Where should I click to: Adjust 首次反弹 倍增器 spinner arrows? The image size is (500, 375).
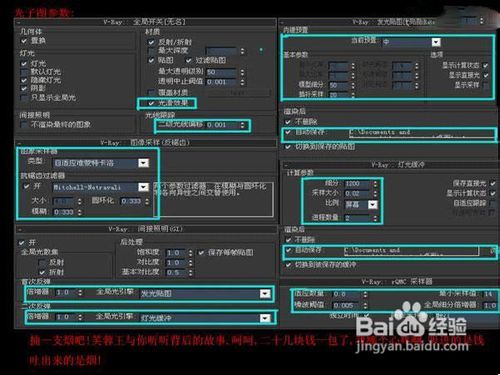(80, 293)
